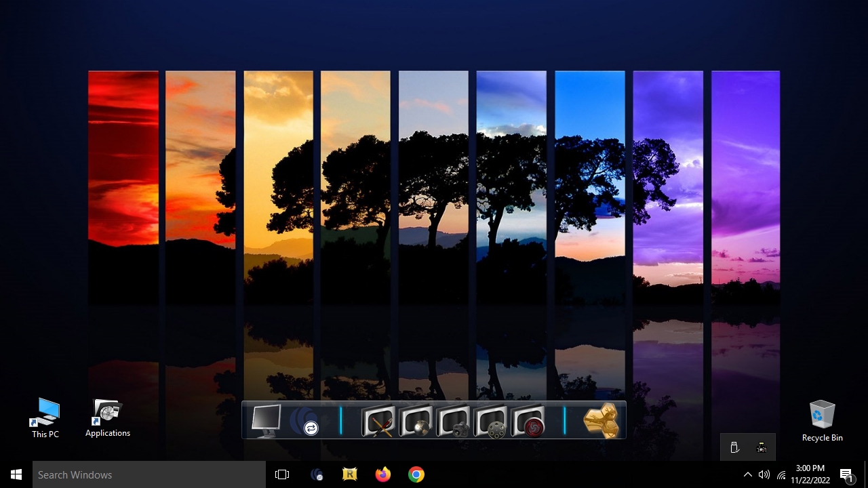Collapse the hidden tray icons chevron
Screen dimensions: 868x488
click(x=747, y=474)
